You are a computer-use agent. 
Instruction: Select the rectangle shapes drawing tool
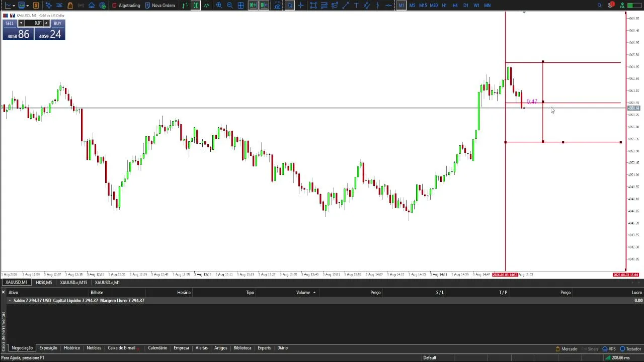click(x=313, y=5)
